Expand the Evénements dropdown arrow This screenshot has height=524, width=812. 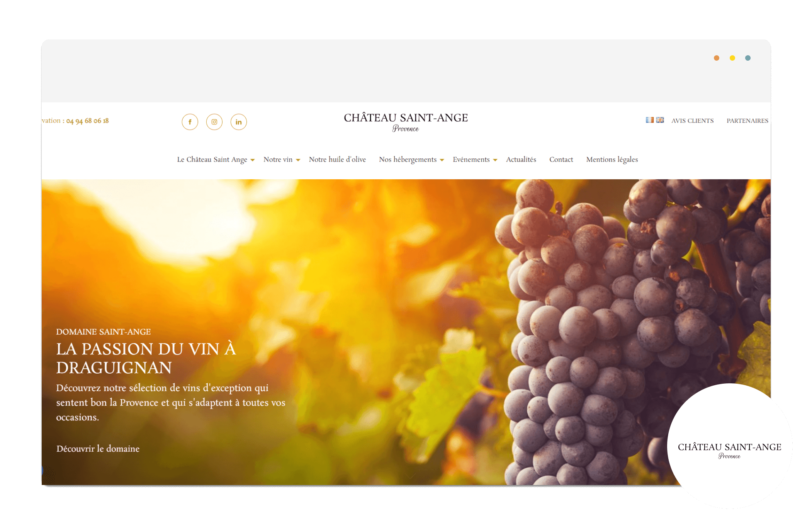point(495,160)
